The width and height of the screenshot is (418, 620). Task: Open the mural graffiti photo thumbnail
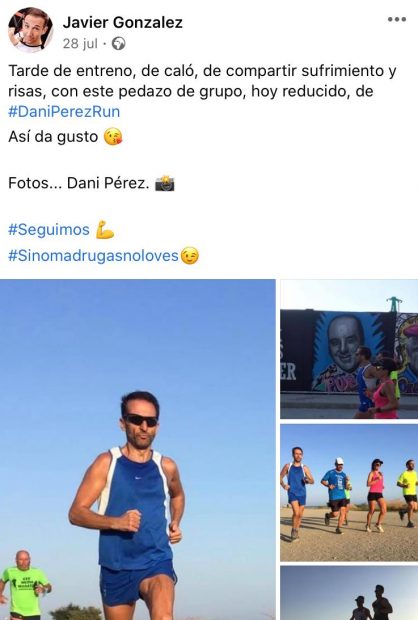[x=349, y=349]
